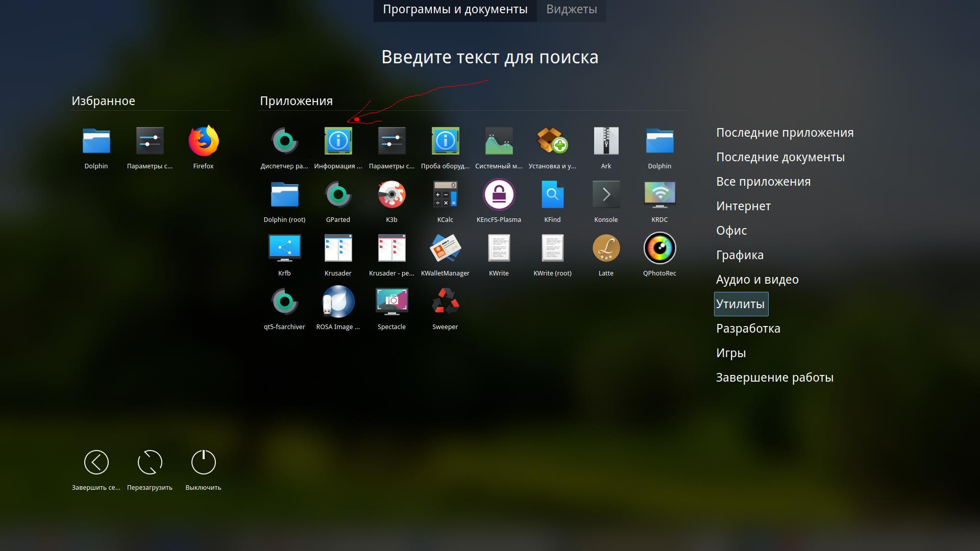Switch to the Виджеты tab
The height and width of the screenshot is (551, 980).
[x=571, y=10]
